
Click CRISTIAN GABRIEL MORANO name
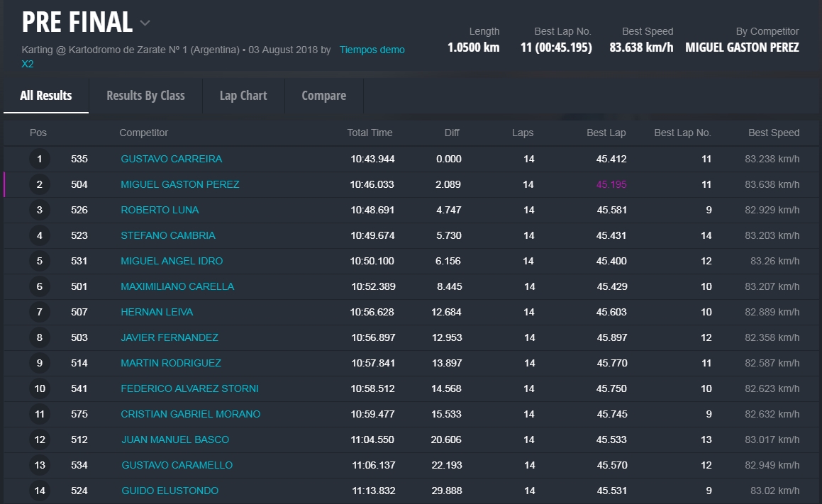click(x=190, y=414)
